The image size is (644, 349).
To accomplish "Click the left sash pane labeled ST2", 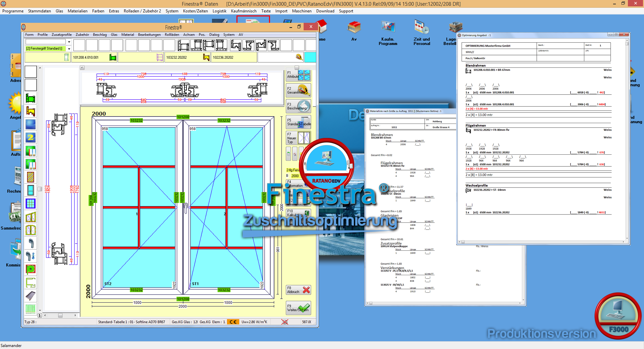I will point(139,207).
